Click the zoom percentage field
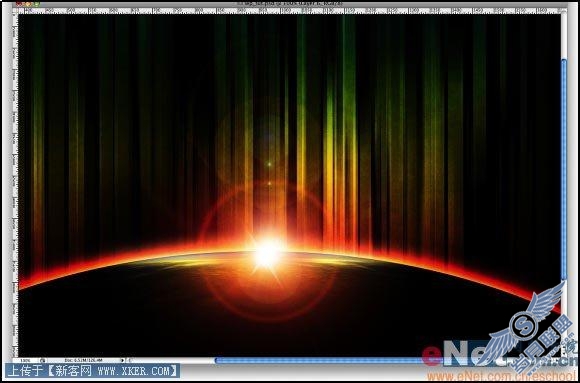Image resolution: width=580 pixels, height=383 pixels. click(x=27, y=360)
